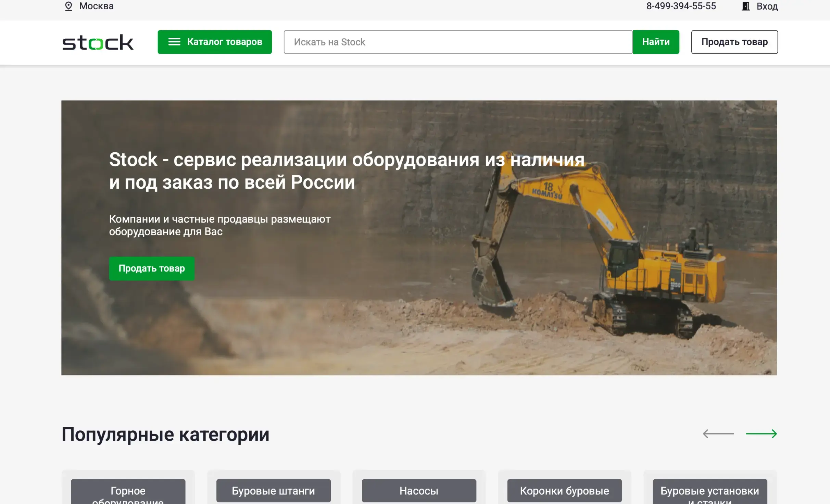The height and width of the screenshot is (504, 830).
Task: Click the Искать на Stock search field
Action: 458,42
